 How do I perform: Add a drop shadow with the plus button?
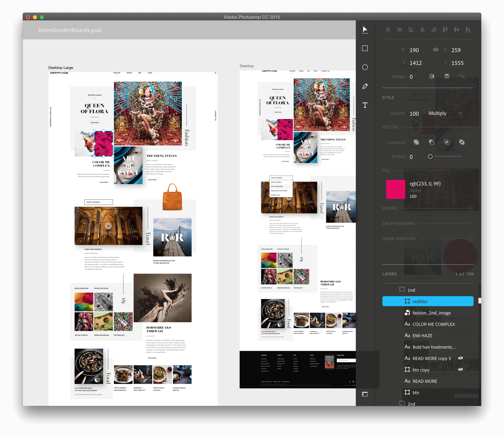pyautogui.click(x=471, y=223)
